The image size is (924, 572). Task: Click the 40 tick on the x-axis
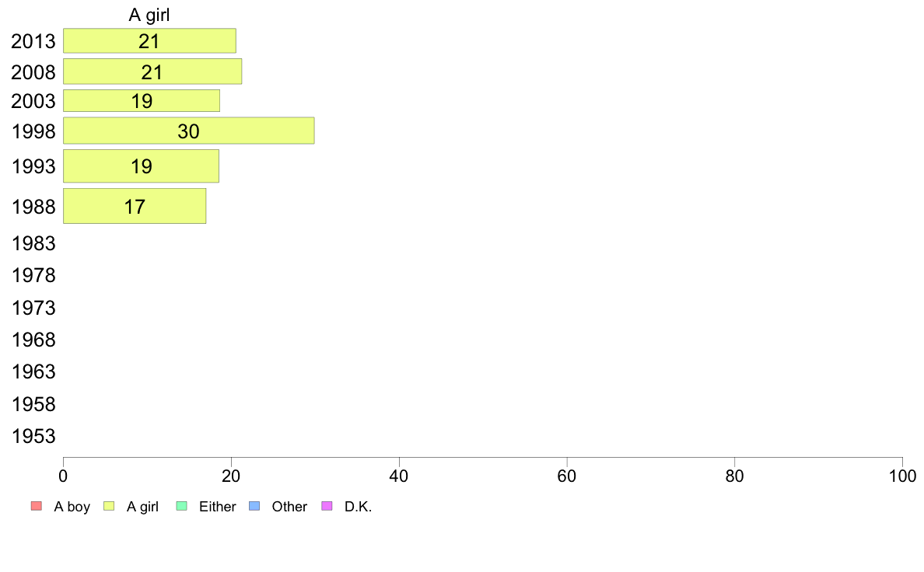pos(399,476)
